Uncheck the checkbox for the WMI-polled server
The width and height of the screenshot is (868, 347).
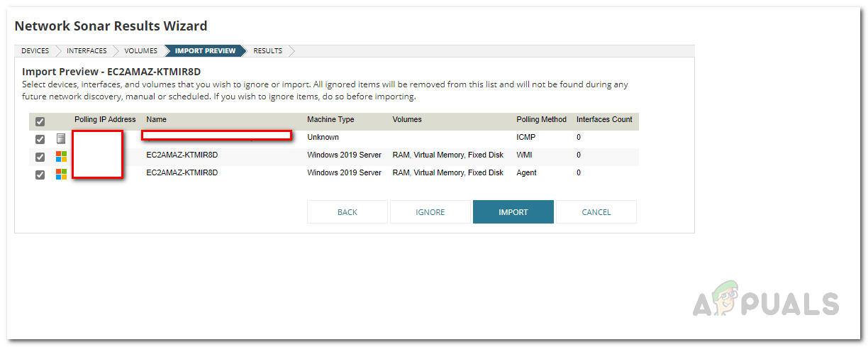[40, 157]
